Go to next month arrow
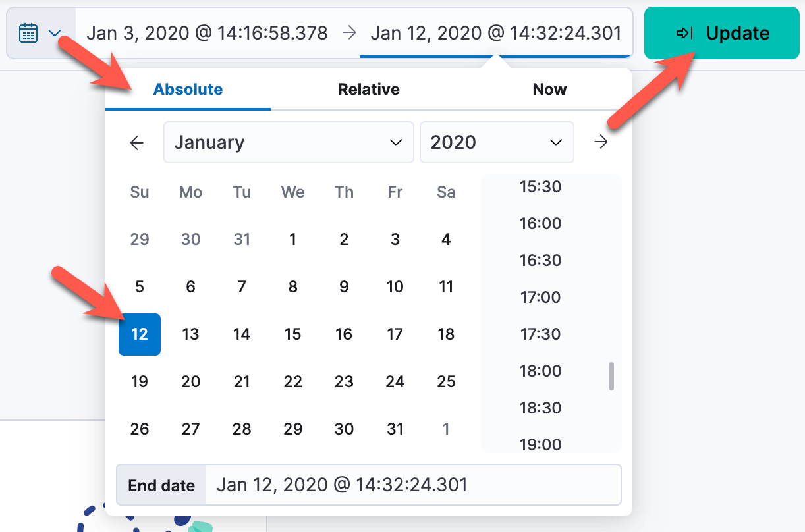Screen dimensions: 805x532 (x=601, y=142)
